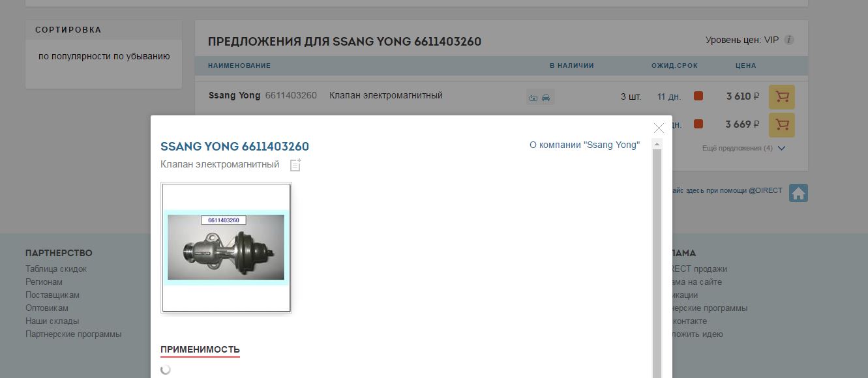Click the "НАИМЕНОВАНИЕ" column header
The image size is (868, 378).
[239, 65]
